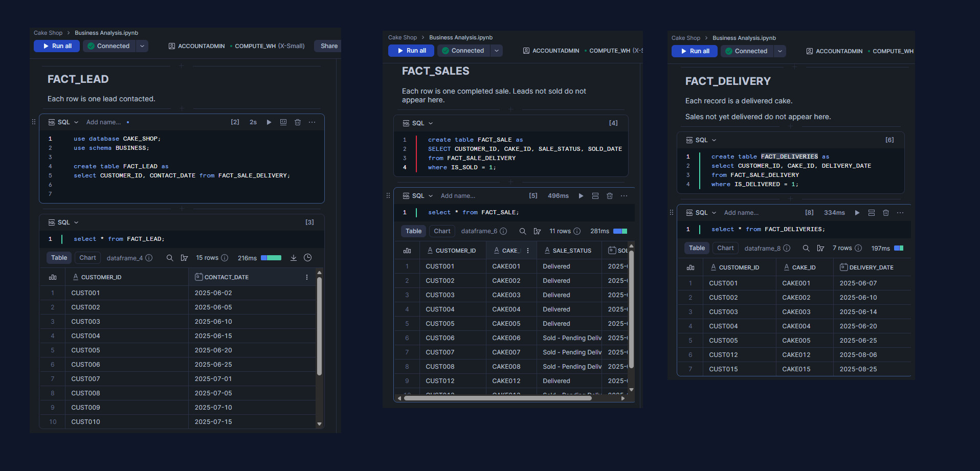Run the FACT_LEAD create table cell
Screen dimensions: 980x471
click(269, 122)
